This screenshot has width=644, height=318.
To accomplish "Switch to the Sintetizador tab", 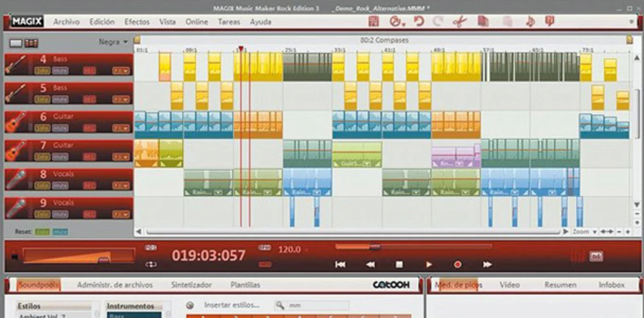I will click(x=191, y=285).
